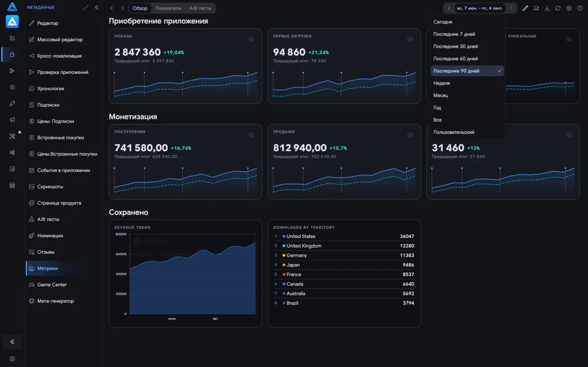This screenshot has height=367, width=588.
Task: Open Отзывы in the sidebar
Action: click(63, 252)
